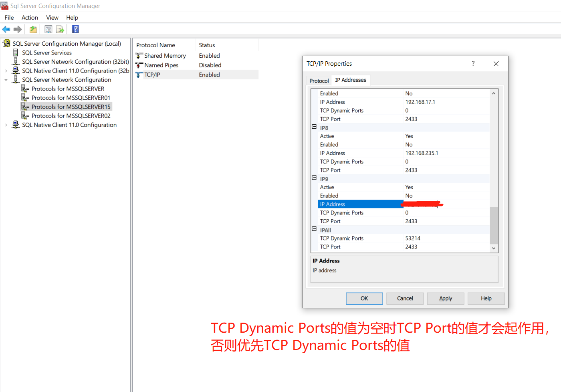
Task: Click the Sql Server Configuration Manager title icon
Action: (x=4, y=6)
